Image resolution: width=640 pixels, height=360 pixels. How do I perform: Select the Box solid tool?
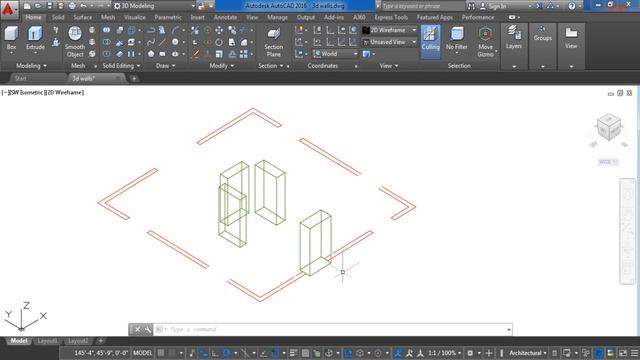click(x=11, y=39)
